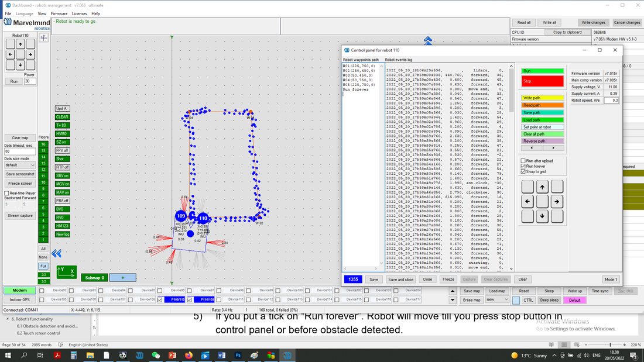The height and width of the screenshot is (362, 644).
Task: Open the Firmware menu
Action: (59, 13)
